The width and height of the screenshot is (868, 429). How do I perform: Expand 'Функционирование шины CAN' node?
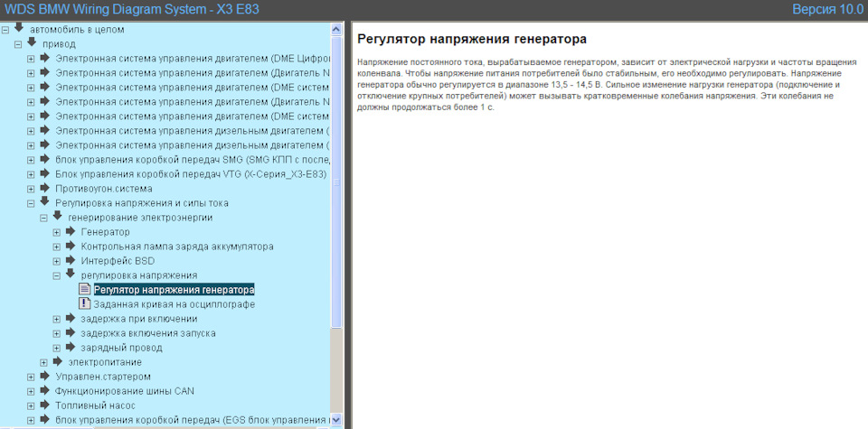(31, 391)
